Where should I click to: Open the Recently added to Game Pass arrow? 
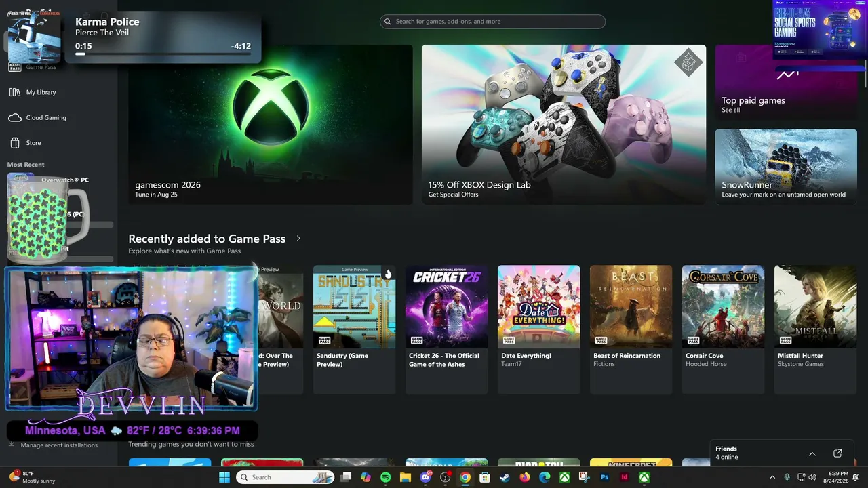coord(298,239)
